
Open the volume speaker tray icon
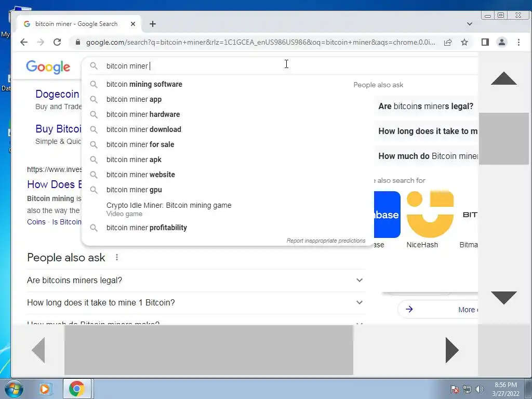pyautogui.click(x=480, y=390)
